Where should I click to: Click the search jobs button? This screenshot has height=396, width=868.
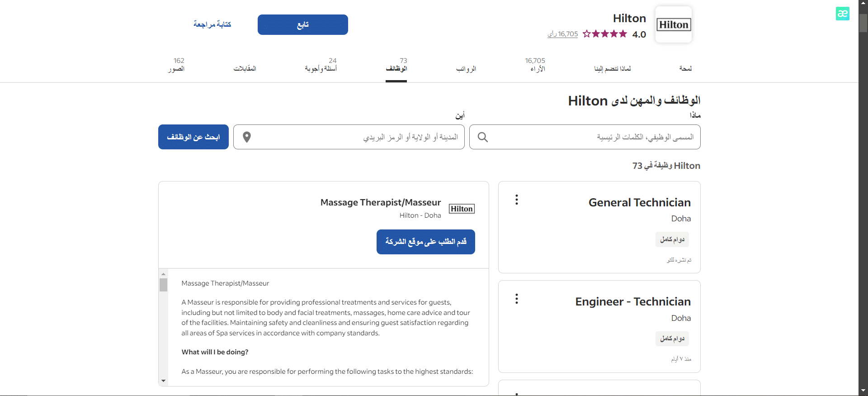pyautogui.click(x=193, y=137)
